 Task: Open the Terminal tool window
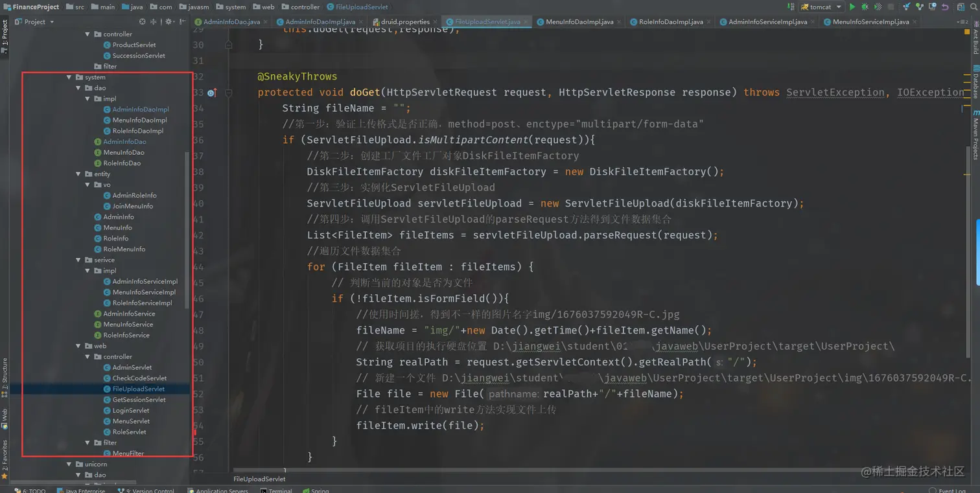[x=276, y=490]
